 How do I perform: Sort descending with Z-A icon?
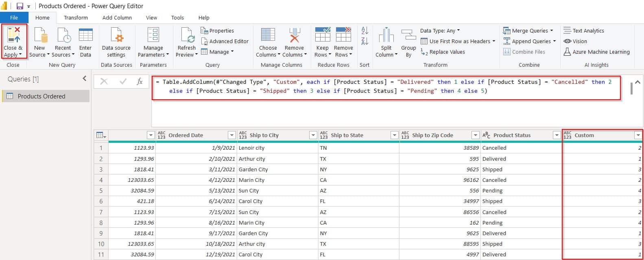coord(365,41)
